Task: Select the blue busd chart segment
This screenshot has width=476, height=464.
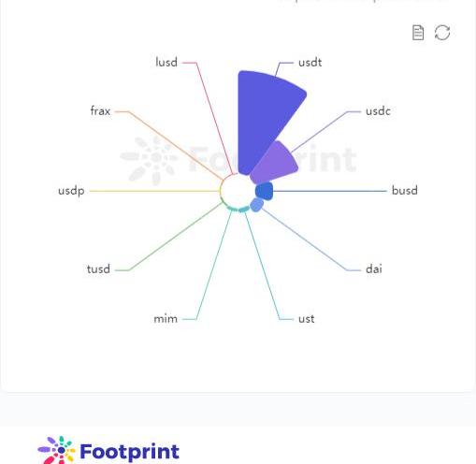Action: pos(265,191)
